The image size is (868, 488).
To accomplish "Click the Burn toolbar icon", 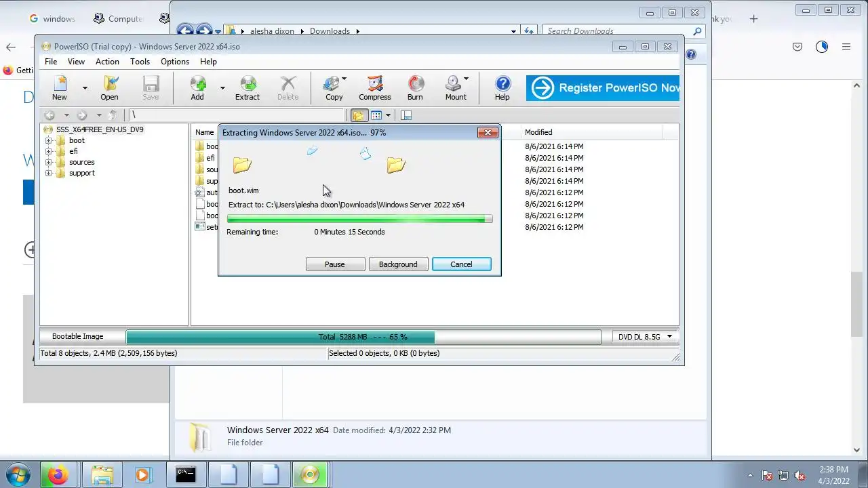I will (415, 88).
